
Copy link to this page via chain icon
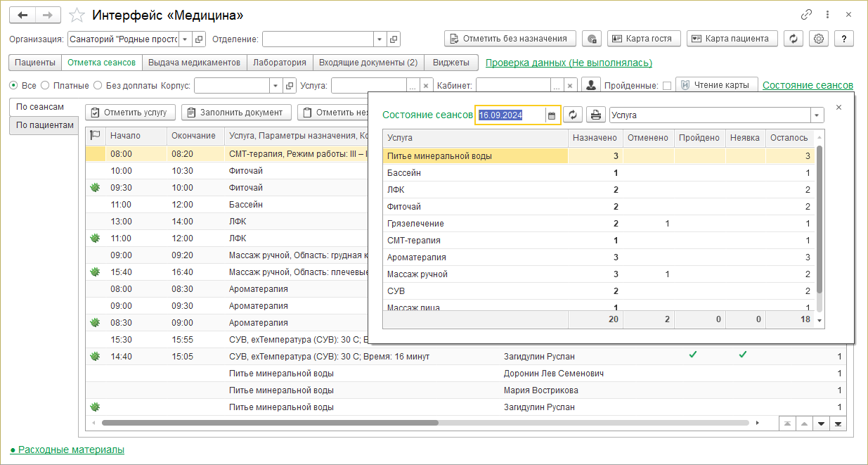(806, 15)
